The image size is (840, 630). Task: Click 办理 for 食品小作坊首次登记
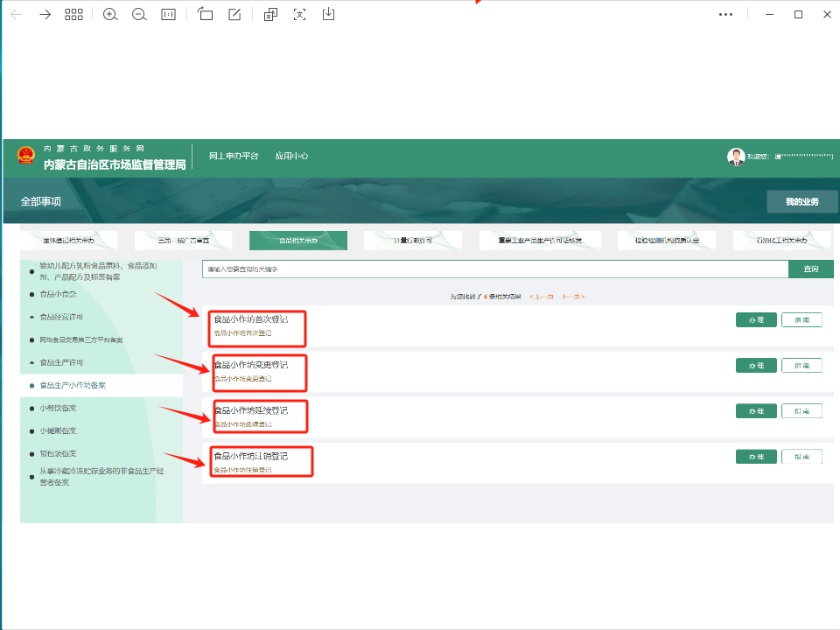tap(756, 319)
